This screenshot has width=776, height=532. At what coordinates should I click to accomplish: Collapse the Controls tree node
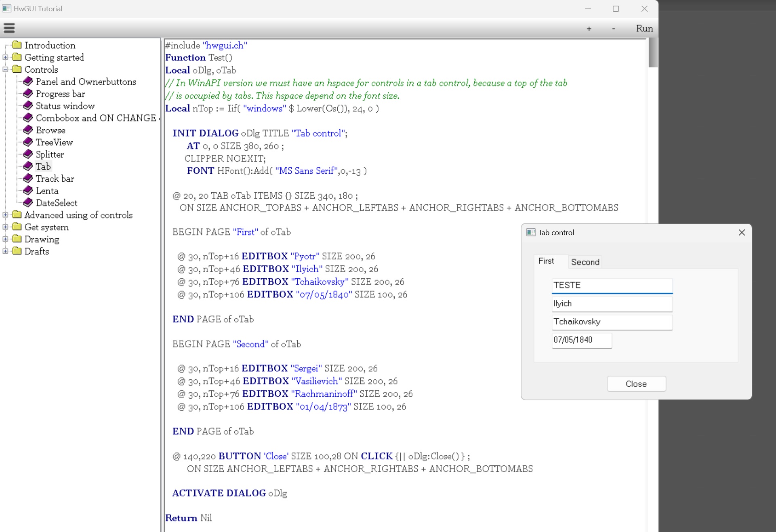coord(6,69)
